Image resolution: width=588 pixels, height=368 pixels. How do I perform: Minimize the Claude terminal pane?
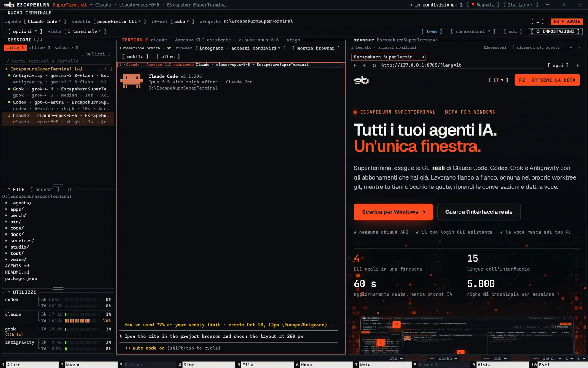point(337,65)
